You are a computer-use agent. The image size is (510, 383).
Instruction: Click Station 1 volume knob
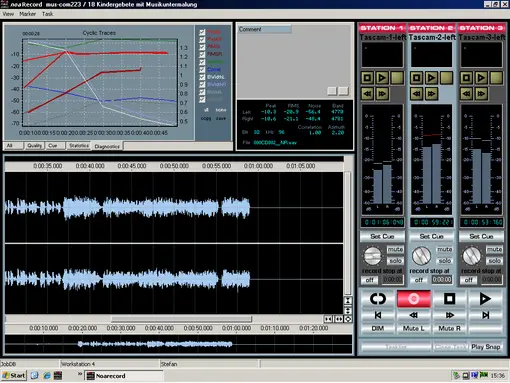pos(372,256)
